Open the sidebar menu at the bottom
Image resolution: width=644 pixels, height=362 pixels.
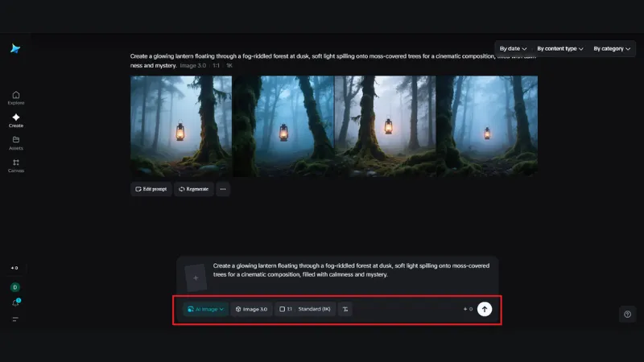(x=15, y=319)
